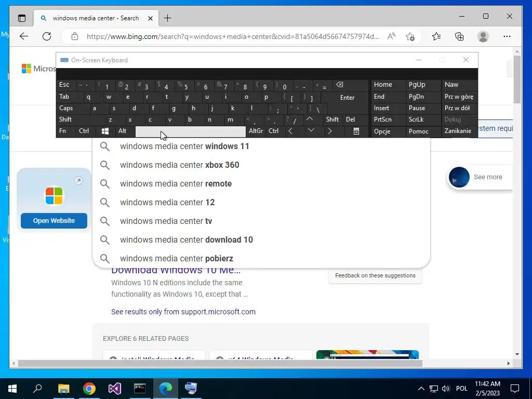Image resolution: width=532 pixels, height=399 pixels.
Task: Click the Edge address bar URL field
Action: 233,36
